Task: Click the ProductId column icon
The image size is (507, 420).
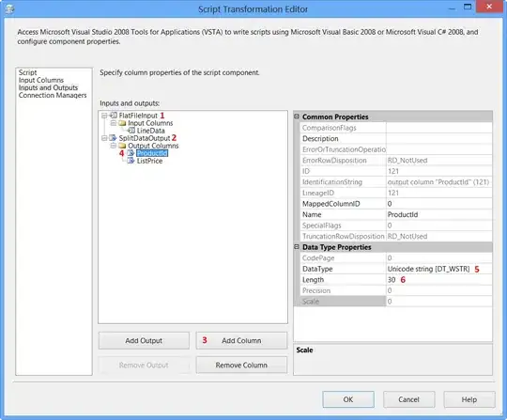Action: 131,153
